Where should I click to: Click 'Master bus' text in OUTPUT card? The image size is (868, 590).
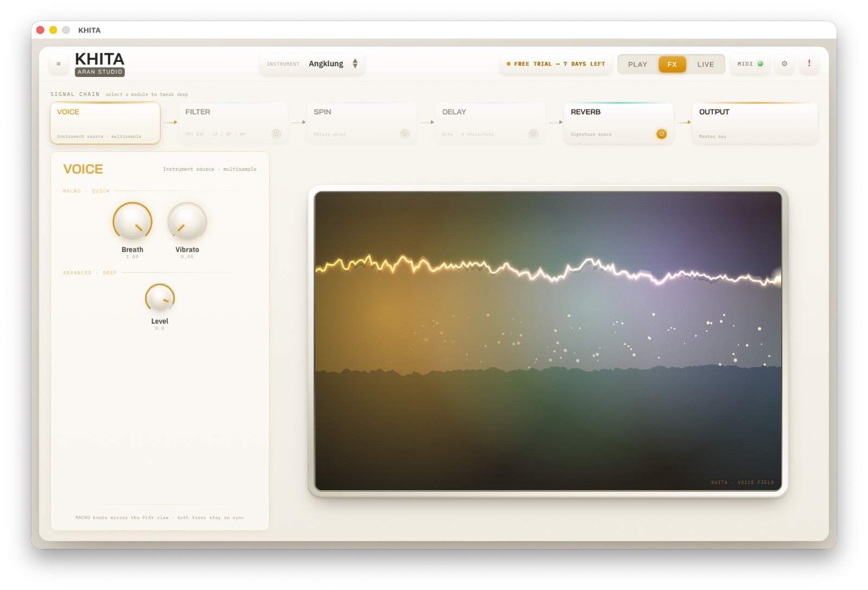click(x=712, y=137)
